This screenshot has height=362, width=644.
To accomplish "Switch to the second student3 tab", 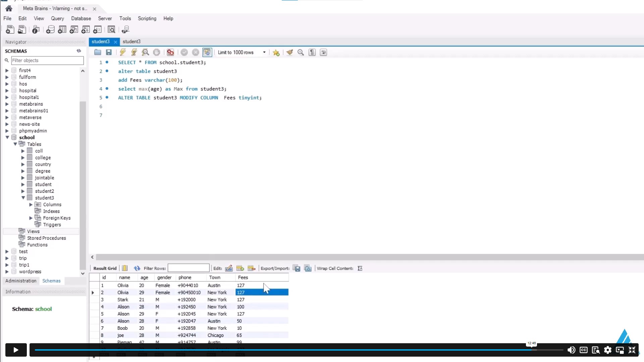I will tap(131, 42).
